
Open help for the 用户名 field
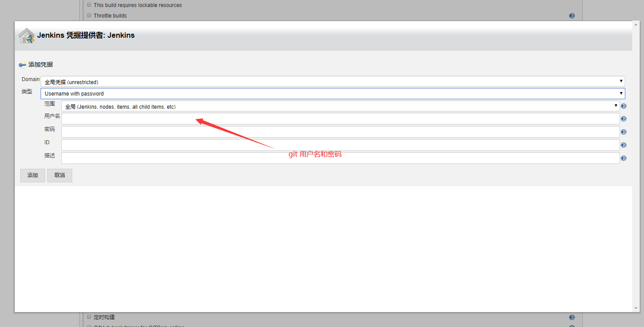623,119
